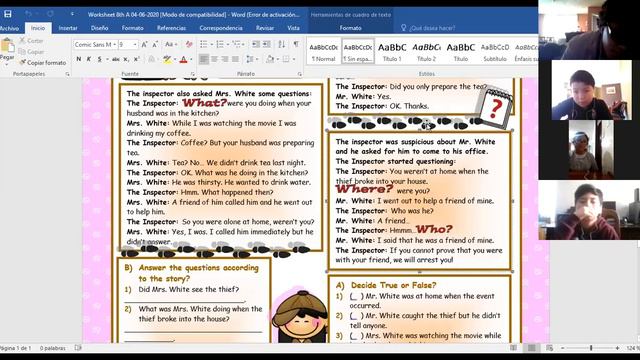Toggle underline (S) formatting
Viewport: 640px width, 360px height.
click(99, 59)
